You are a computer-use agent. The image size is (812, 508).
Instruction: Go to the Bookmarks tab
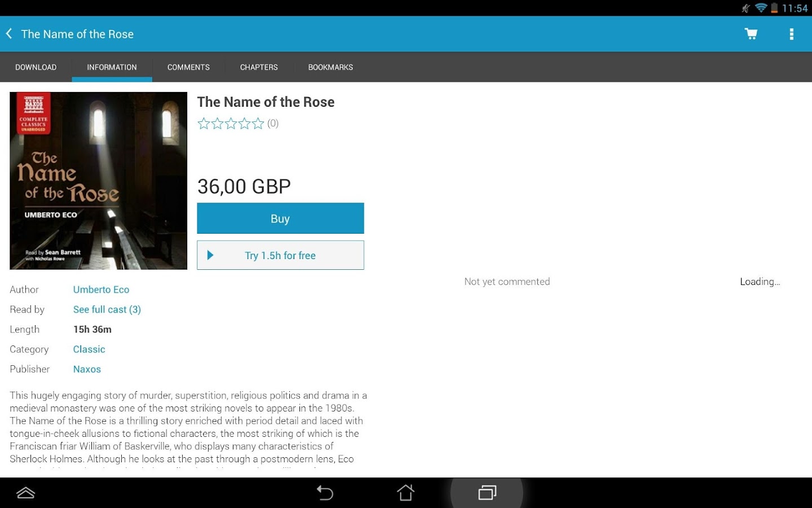point(330,67)
